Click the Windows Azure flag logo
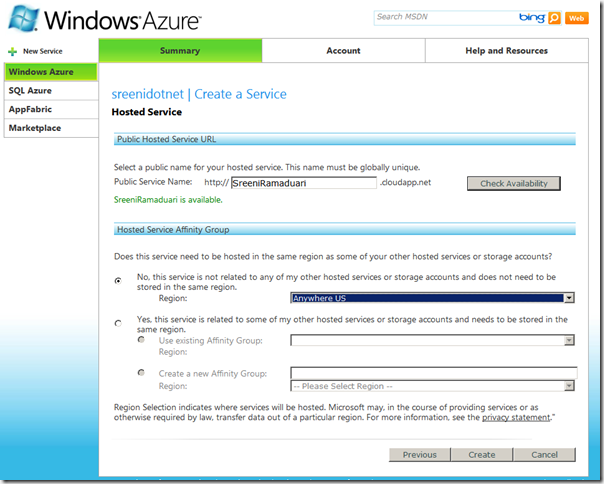 24,18
